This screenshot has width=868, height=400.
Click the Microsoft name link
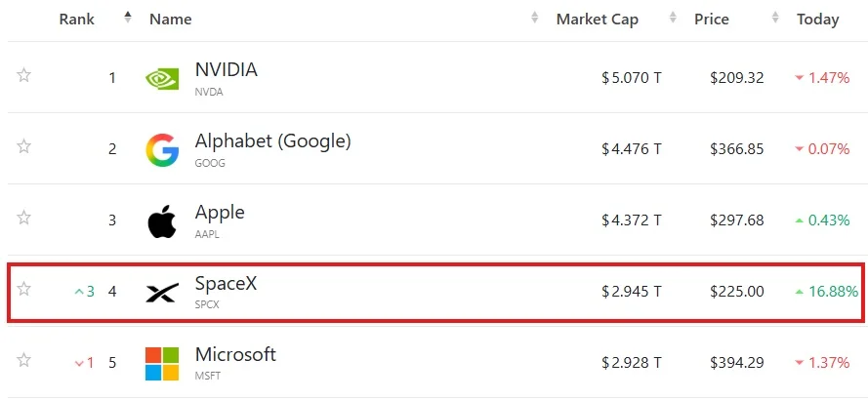coord(235,354)
